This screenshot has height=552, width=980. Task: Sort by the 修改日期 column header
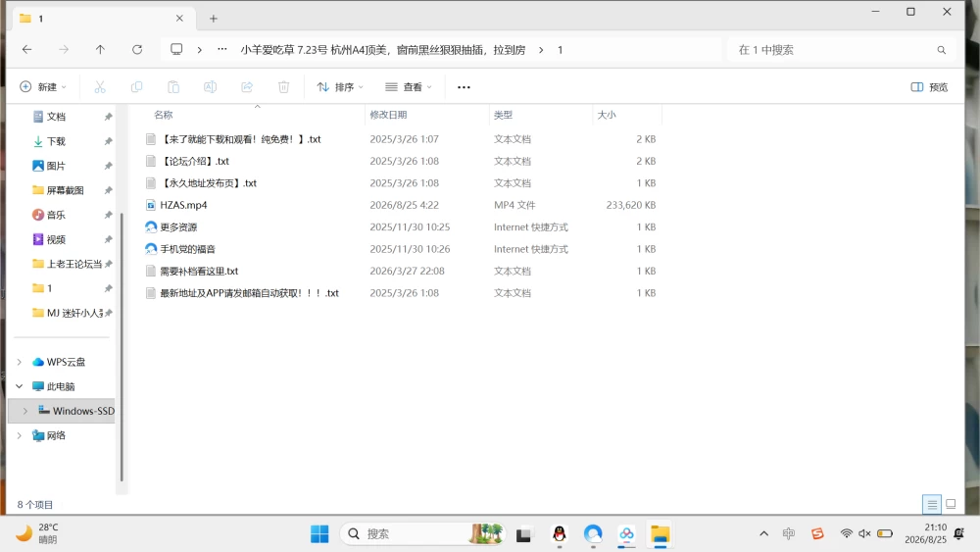388,115
